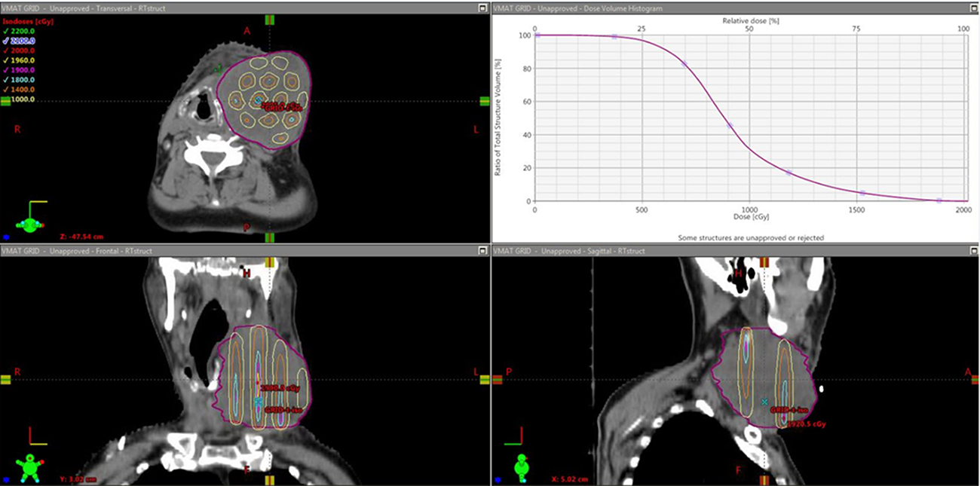This screenshot has width=980, height=486.
Task: Toggle the 2000.0 cGy isodose checkmark
Action: 7,50
